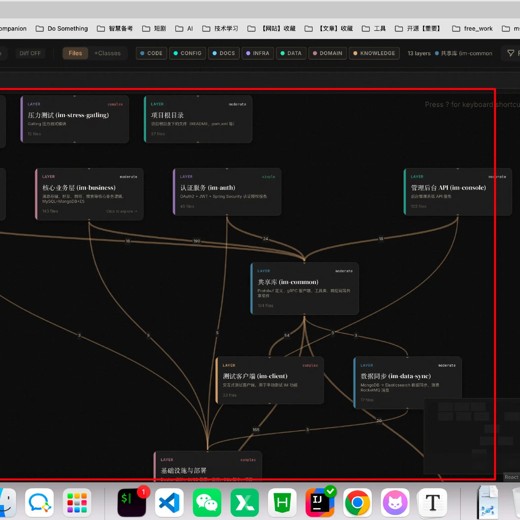Open the free_work bookmark folder

pyautogui.click(x=472, y=29)
